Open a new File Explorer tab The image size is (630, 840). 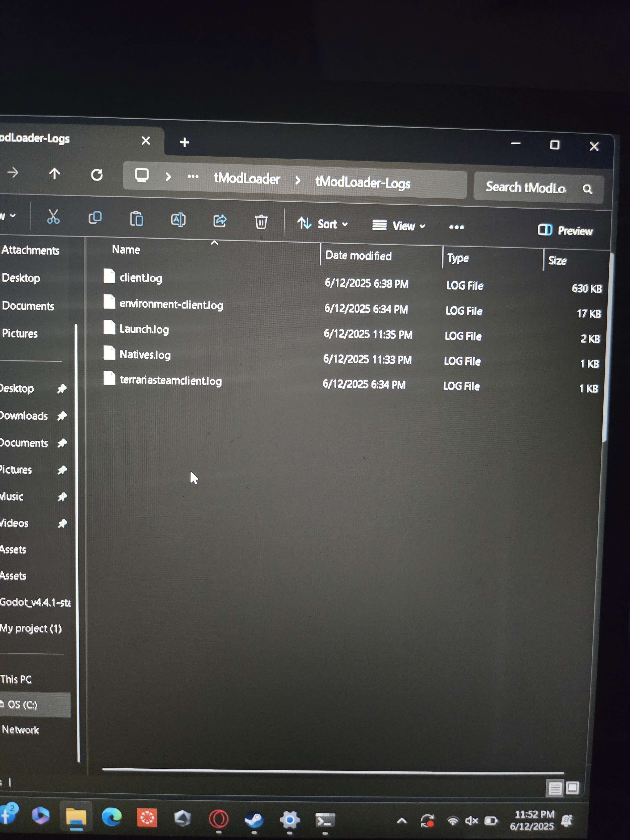pos(185,142)
